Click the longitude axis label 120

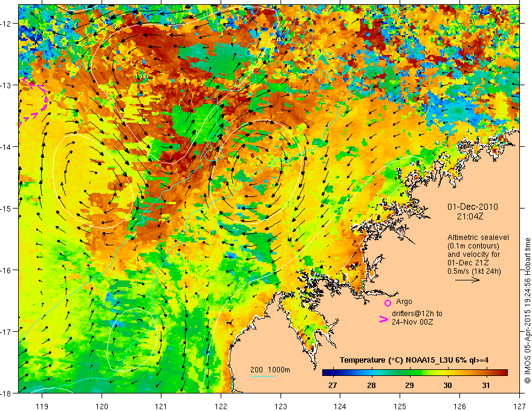pos(102,406)
